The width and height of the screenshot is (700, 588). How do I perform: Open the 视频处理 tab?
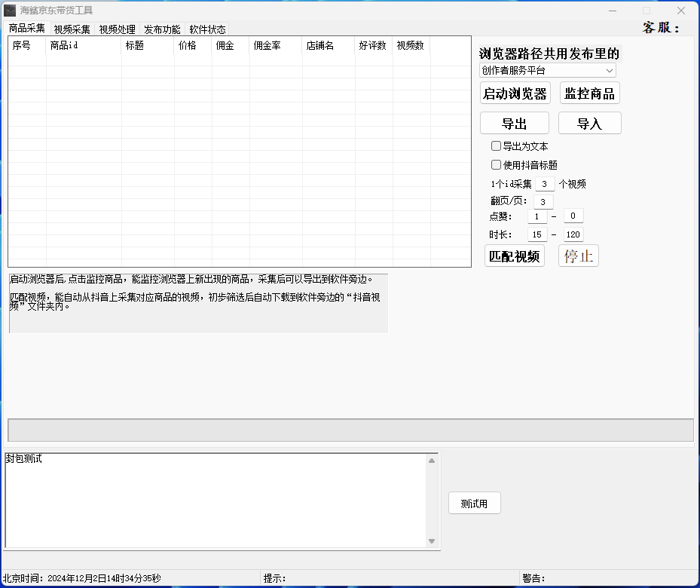(117, 29)
